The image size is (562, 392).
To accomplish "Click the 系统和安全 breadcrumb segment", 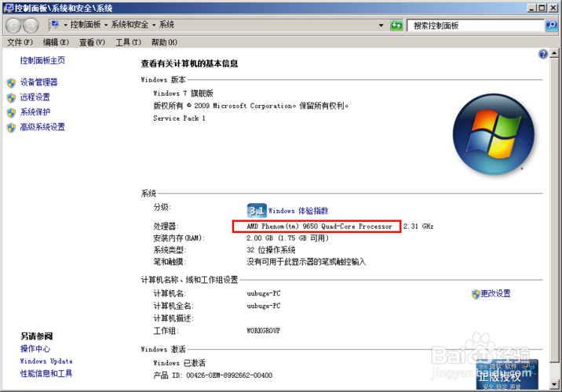I will tap(130, 25).
